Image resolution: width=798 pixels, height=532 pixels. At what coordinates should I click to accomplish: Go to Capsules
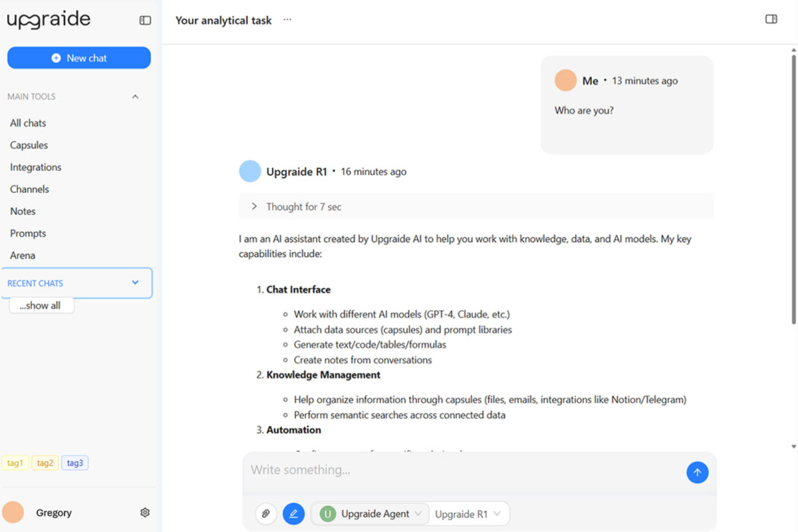pyautogui.click(x=29, y=145)
